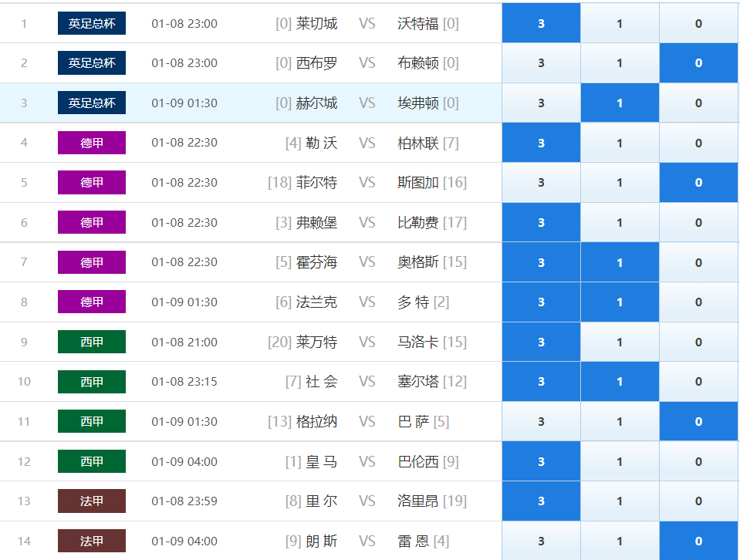Screen dimensions: 740x560
Task: Toggle home win (3) for 弗赖堡 vs 比勒费
Action: coord(541,223)
